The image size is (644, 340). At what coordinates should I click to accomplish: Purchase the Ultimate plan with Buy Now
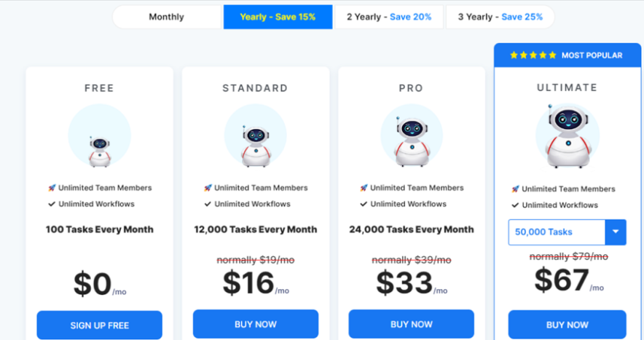coord(568,325)
